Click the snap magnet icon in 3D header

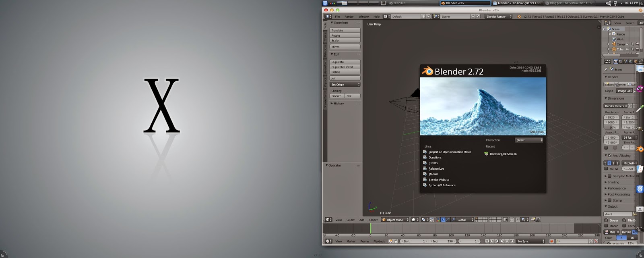click(x=518, y=220)
